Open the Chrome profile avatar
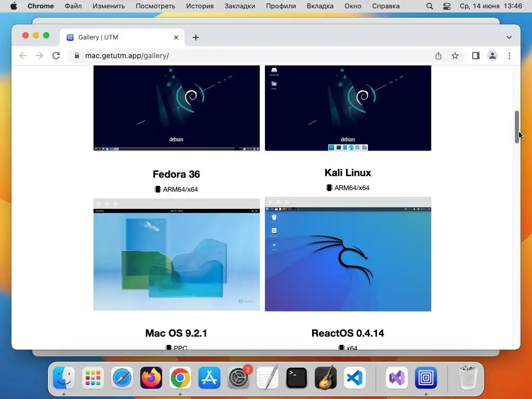Image resolution: width=532 pixels, height=399 pixels. click(x=493, y=56)
